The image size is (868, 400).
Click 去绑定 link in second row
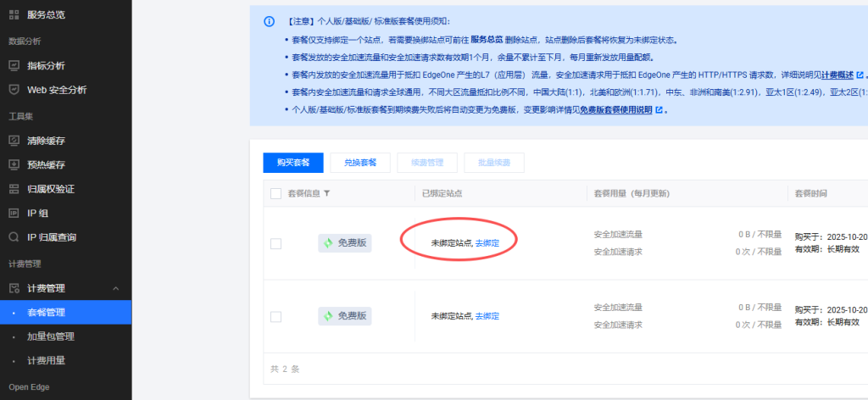487,316
